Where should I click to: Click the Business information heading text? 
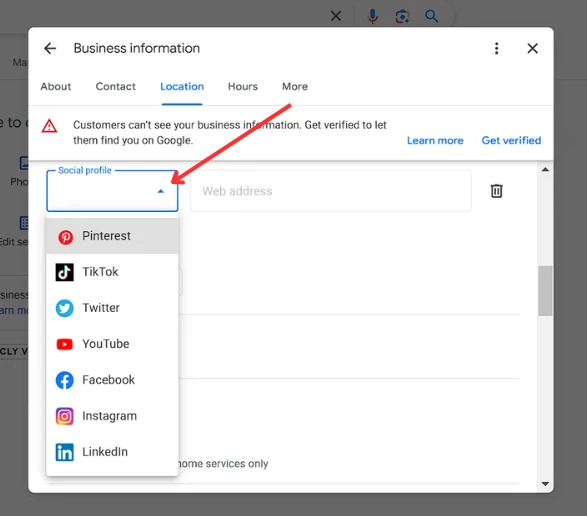point(137,48)
